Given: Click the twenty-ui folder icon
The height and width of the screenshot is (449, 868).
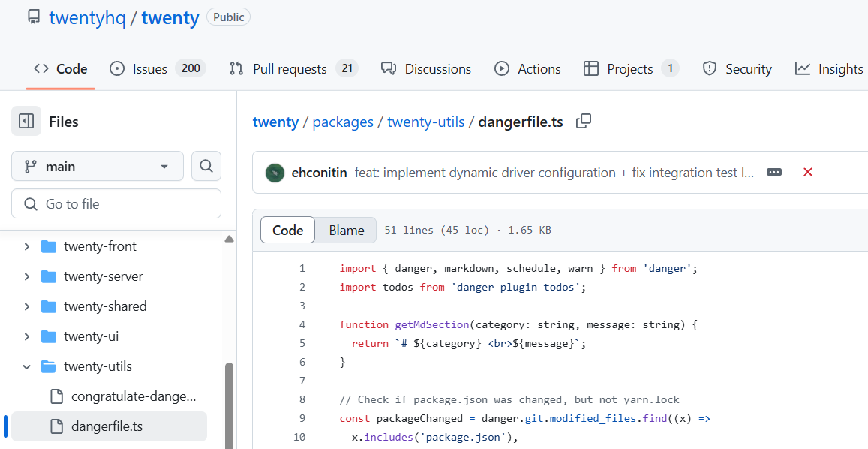Looking at the screenshot, I should (49, 336).
